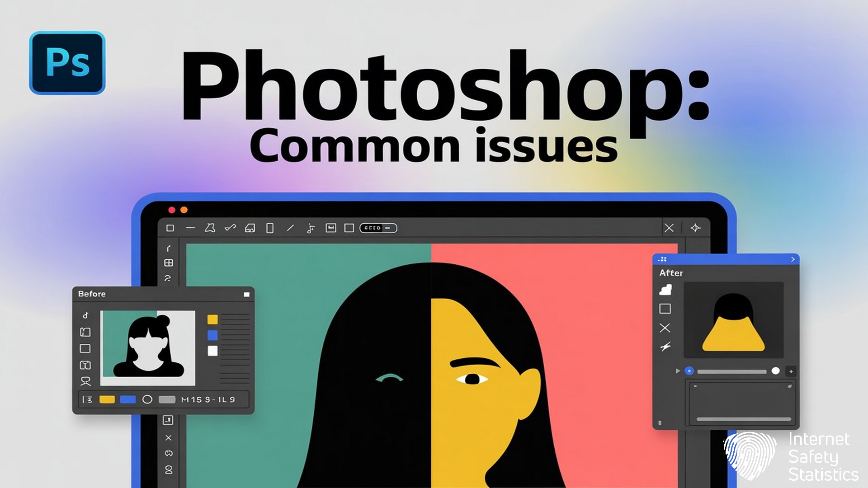Screen dimensions: 868x488
Task: Select the stamp-shaped tool in the Before panel
Action: click(85, 381)
